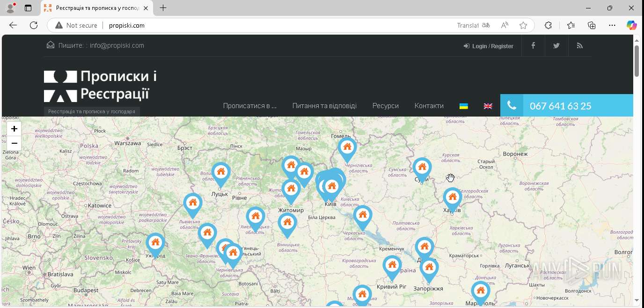Select the house marker at Харків

[453, 199]
